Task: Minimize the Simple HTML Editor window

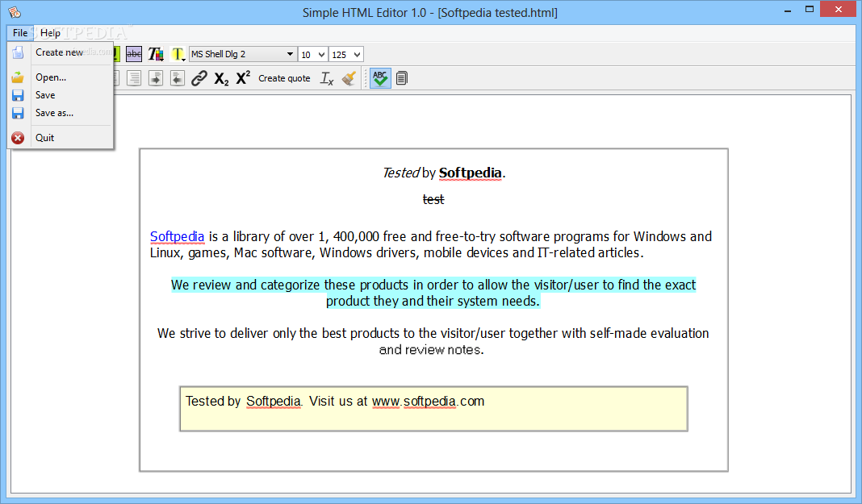Action: click(788, 10)
